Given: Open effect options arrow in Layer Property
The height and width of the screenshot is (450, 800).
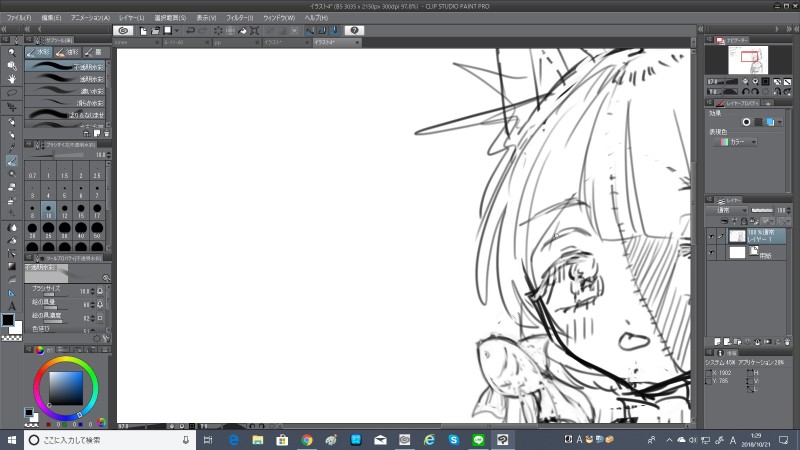Looking at the screenshot, I should (x=780, y=122).
